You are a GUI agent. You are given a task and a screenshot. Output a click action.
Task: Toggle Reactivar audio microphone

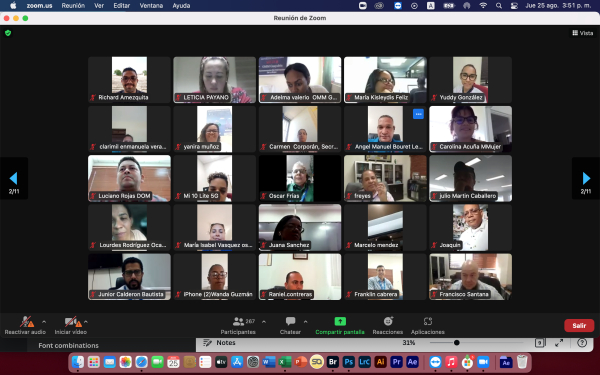(x=26, y=322)
